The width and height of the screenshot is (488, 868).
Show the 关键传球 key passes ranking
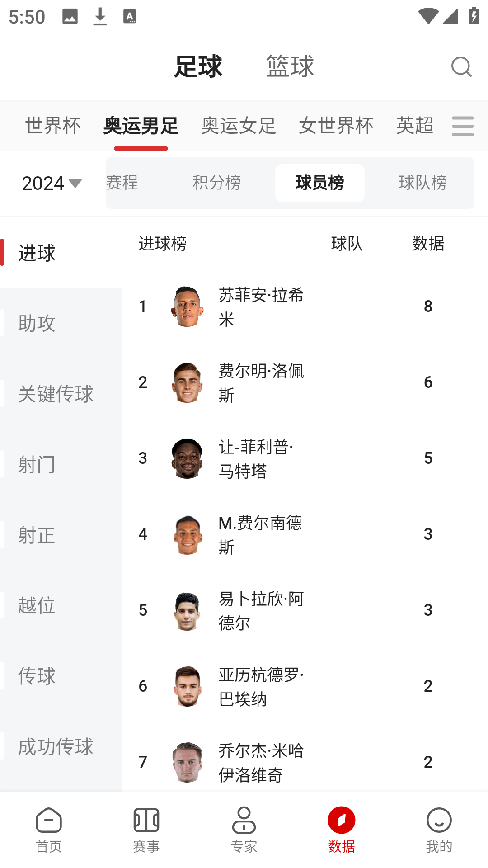pos(56,394)
